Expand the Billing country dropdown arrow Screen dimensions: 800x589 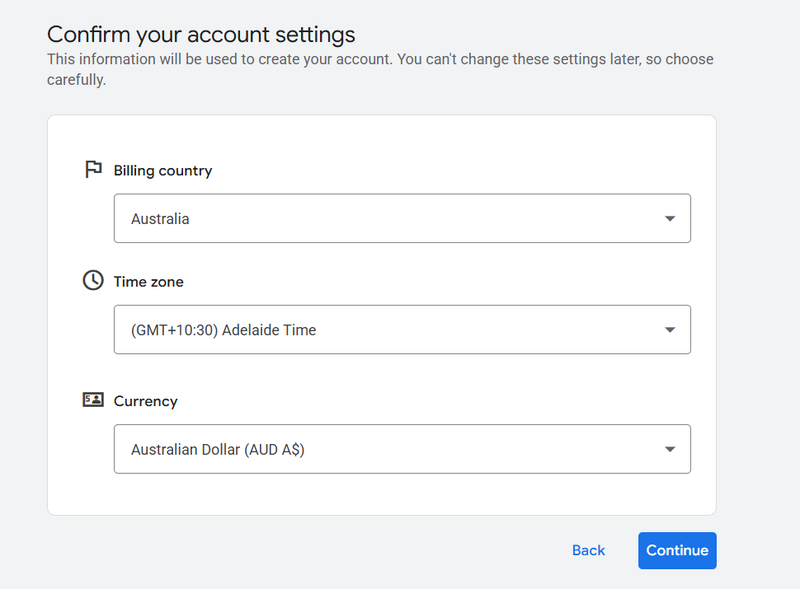(670, 219)
